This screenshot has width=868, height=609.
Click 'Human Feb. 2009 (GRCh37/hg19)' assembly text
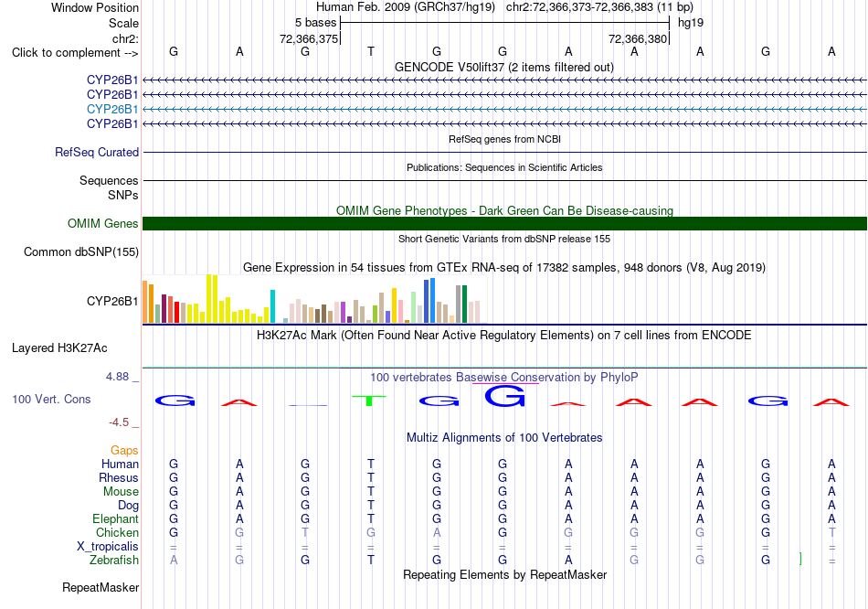pyautogui.click(x=407, y=7)
